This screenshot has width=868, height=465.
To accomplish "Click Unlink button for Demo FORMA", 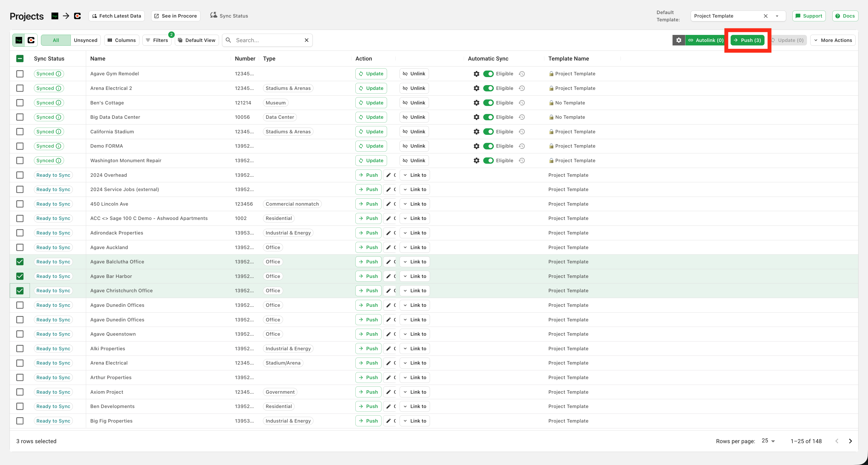I will click(414, 146).
